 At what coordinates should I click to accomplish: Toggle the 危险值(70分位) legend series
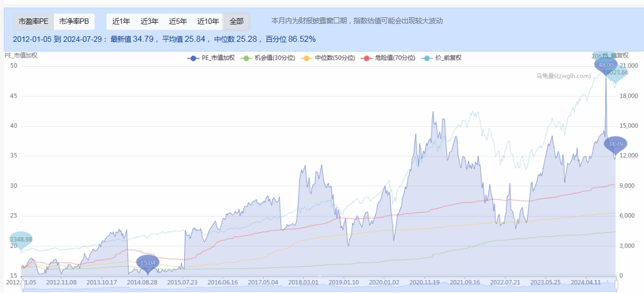(388, 58)
